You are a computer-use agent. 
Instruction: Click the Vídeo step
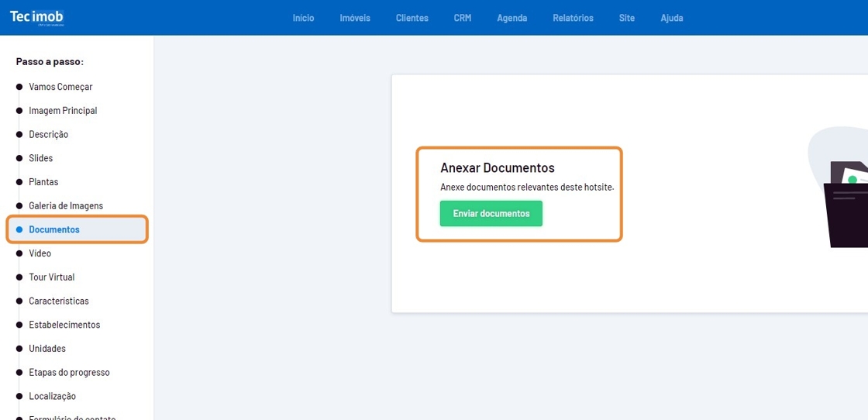(x=40, y=253)
